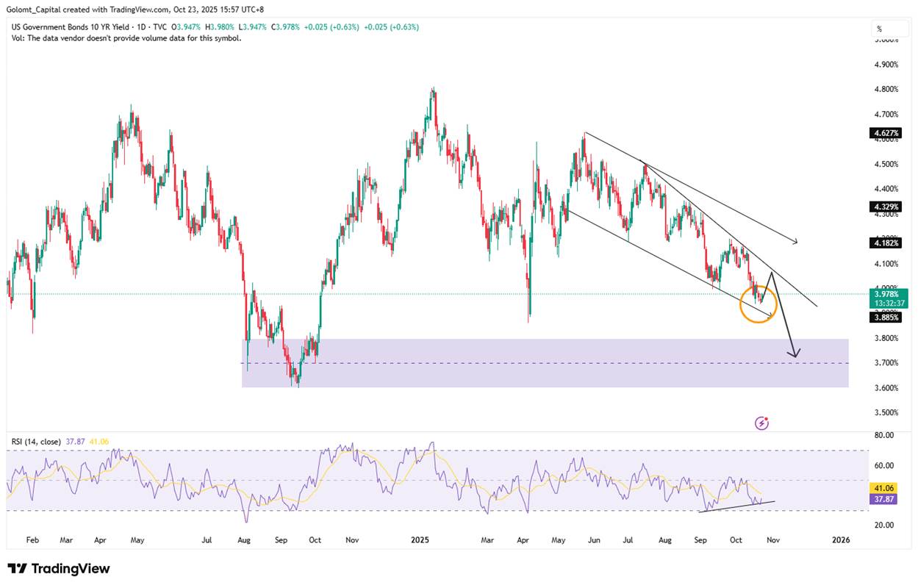Click the TradingView logo at bottom left
The image size is (918, 588).
point(59,569)
